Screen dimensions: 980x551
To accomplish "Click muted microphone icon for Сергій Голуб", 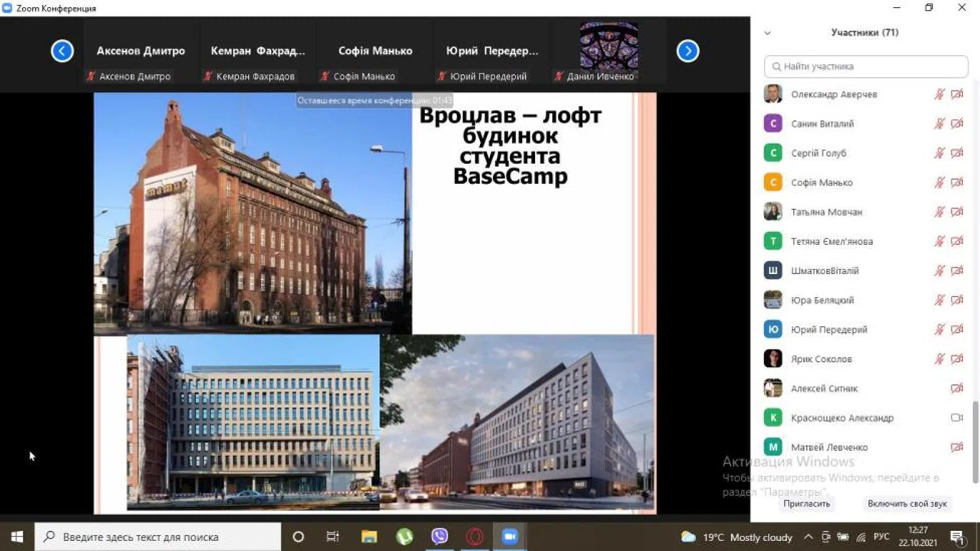I will click(x=939, y=153).
